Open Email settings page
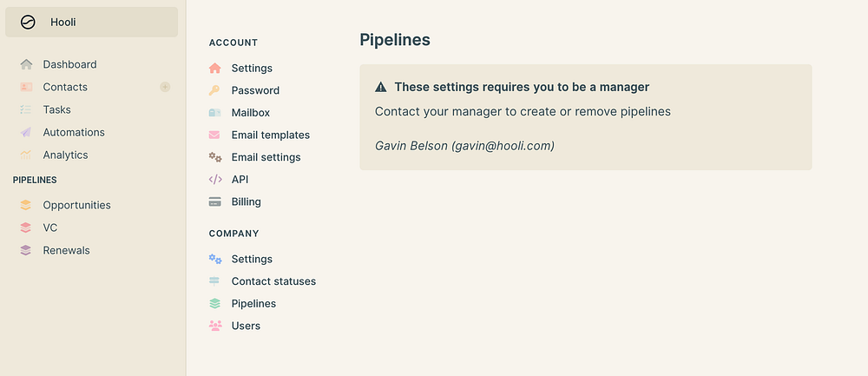 pos(266,157)
